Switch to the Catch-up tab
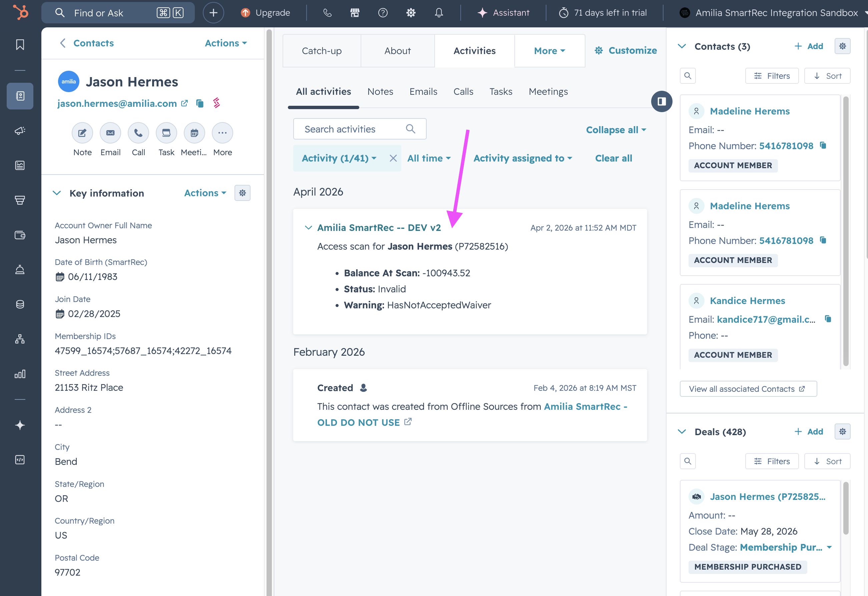The height and width of the screenshot is (596, 868). coord(322,51)
